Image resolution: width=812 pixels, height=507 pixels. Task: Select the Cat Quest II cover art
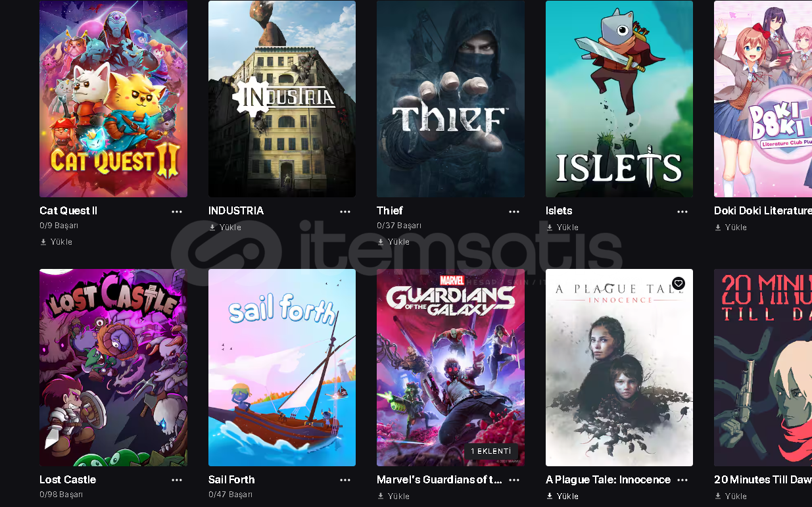point(113,99)
